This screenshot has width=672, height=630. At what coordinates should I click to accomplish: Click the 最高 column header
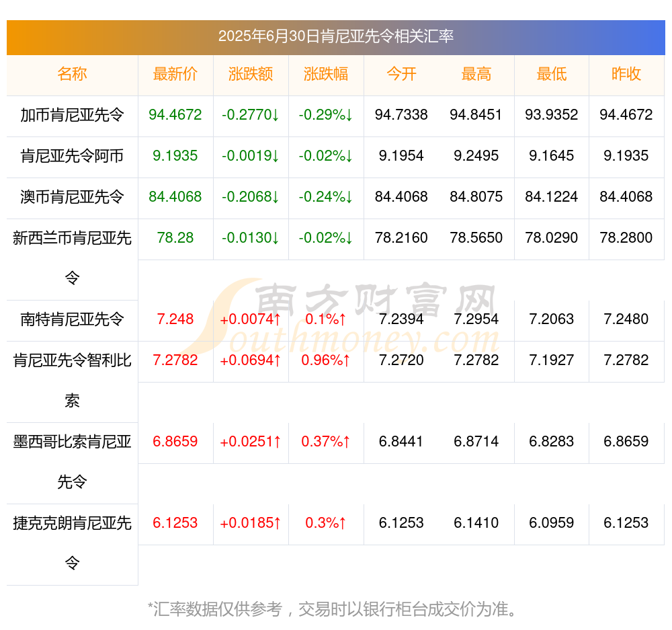(x=476, y=74)
